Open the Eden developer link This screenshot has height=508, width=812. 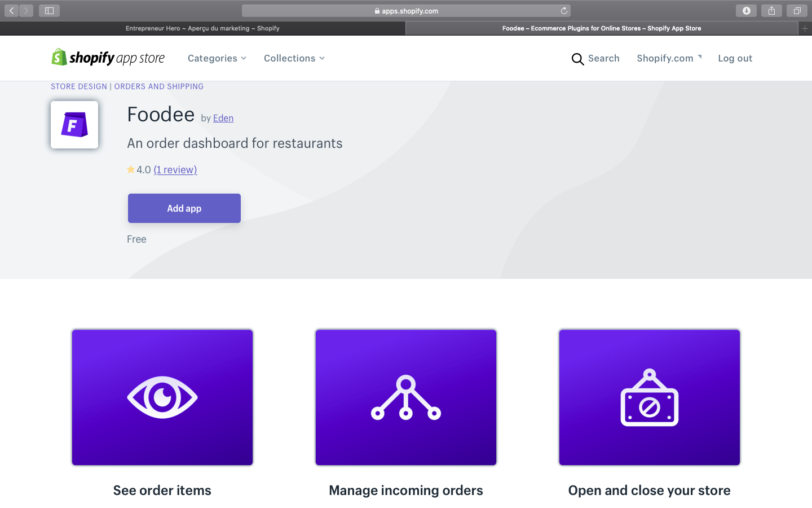(223, 118)
